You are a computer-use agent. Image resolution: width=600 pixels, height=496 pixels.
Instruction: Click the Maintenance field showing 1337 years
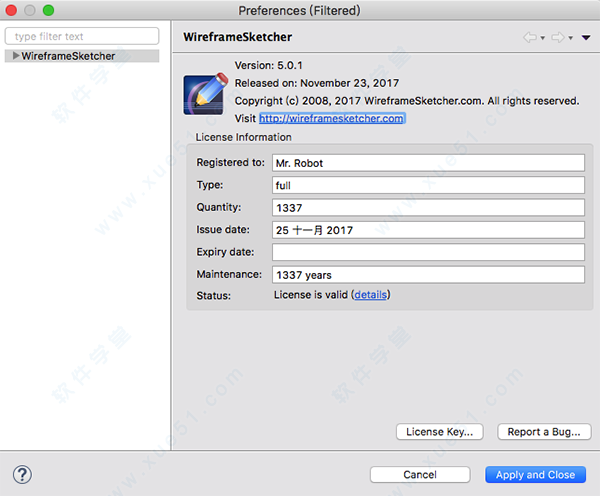(x=428, y=275)
